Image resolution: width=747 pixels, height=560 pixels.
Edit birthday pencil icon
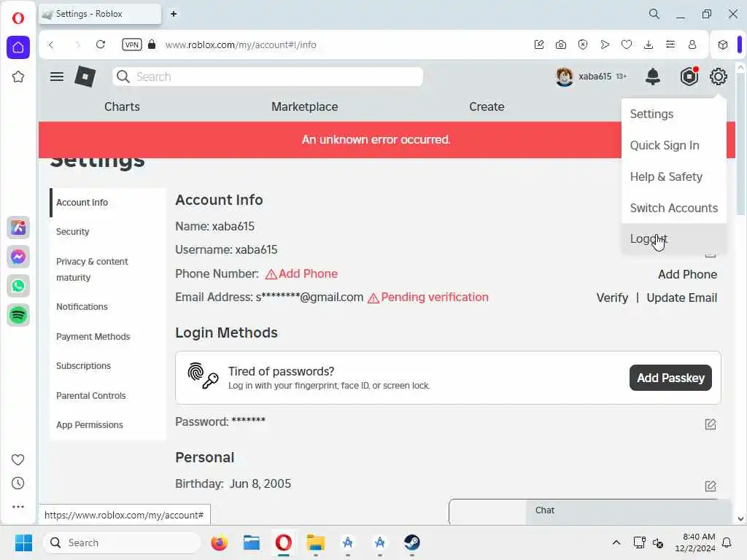tap(711, 486)
